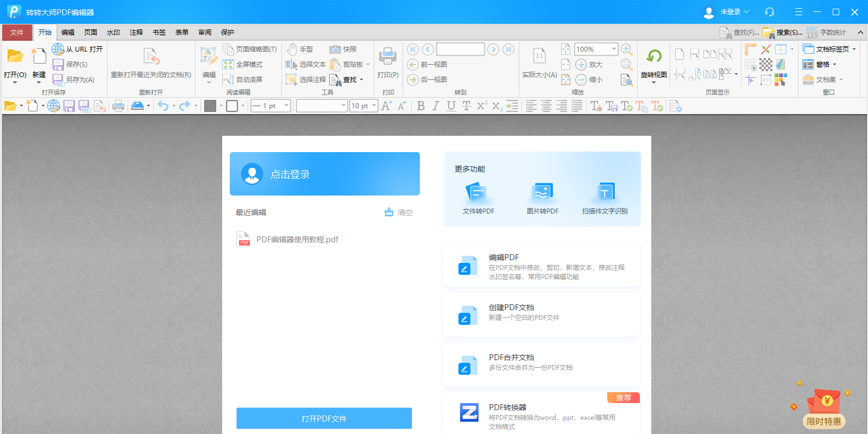Go to last page arrow button
Screen dimensions: 868x434
click(x=508, y=49)
